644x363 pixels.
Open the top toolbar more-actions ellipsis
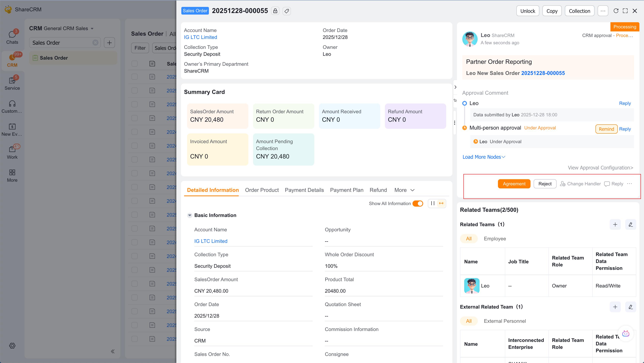(x=603, y=11)
